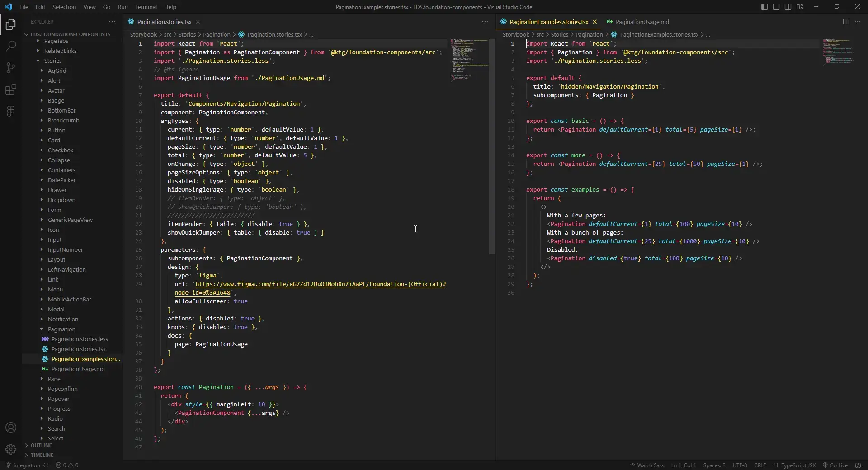Open the Terminal menu
The image size is (868, 470).
tap(146, 7)
